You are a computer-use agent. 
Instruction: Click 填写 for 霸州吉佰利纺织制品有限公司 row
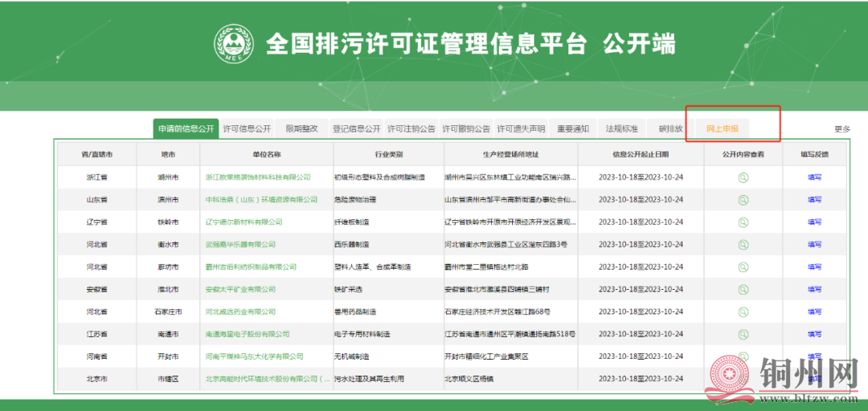pos(814,267)
